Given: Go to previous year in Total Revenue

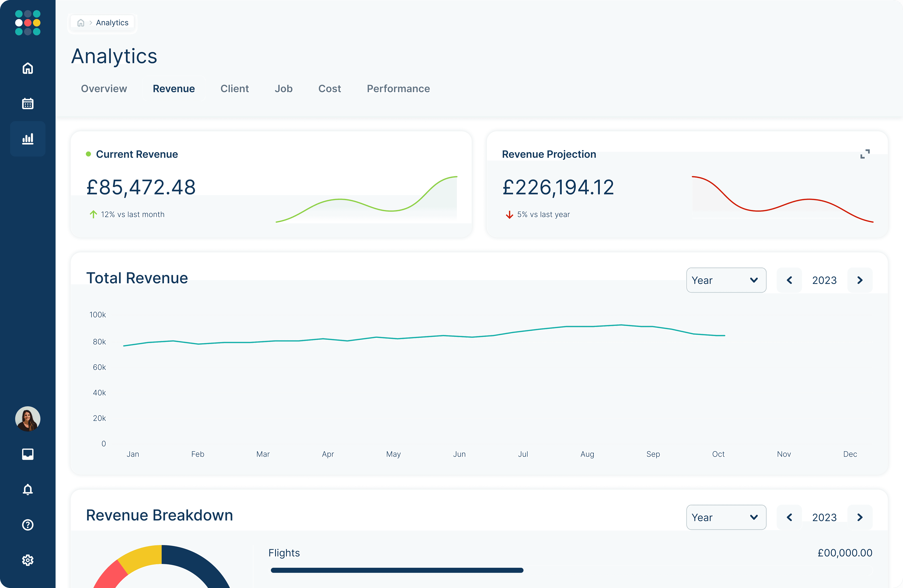Looking at the screenshot, I should 789,280.
